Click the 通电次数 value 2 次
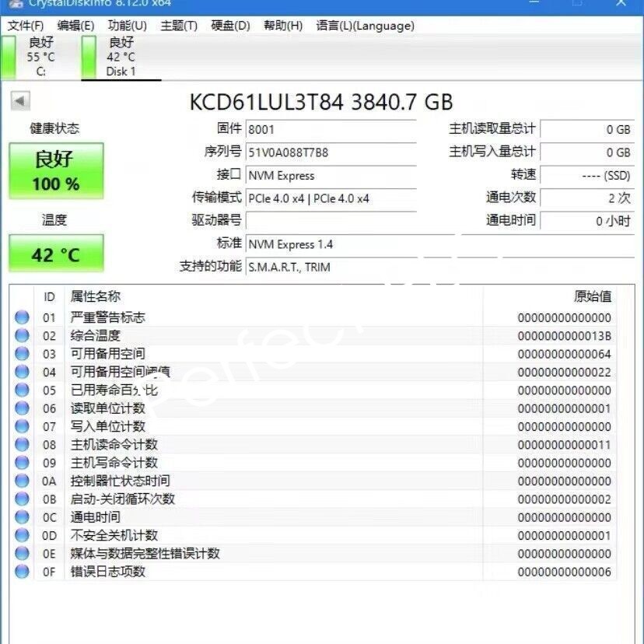 pyautogui.click(x=587, y=199)
